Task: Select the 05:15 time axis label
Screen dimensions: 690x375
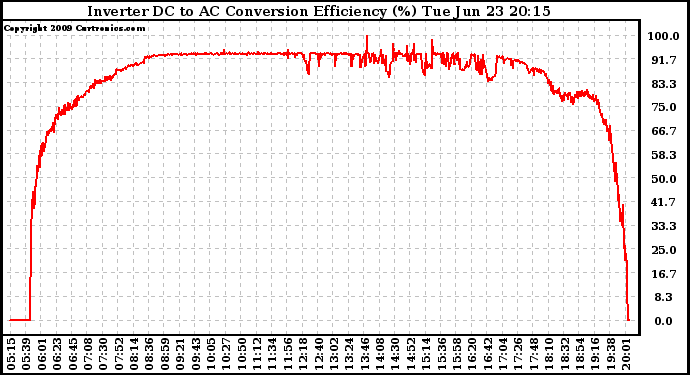Action: click(11, 354)
